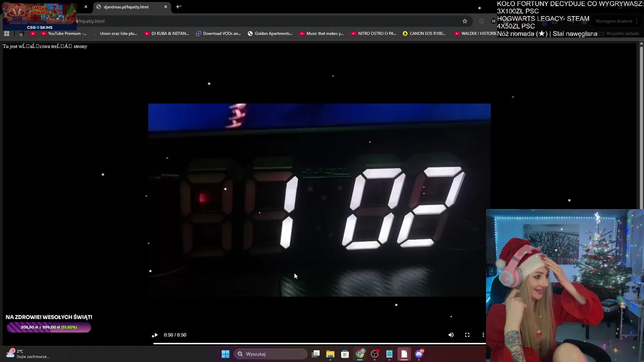Open the white document app on taskbar
The width and height of the screenshot is (644, 362).
tap(404, 354)
